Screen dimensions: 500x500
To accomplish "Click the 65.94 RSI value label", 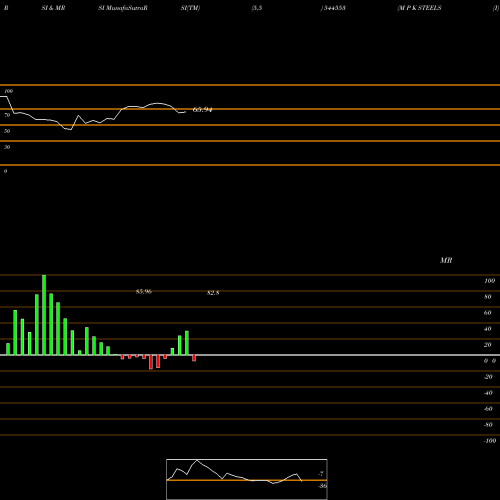I will pyautogui.click(x=203, y=110).
